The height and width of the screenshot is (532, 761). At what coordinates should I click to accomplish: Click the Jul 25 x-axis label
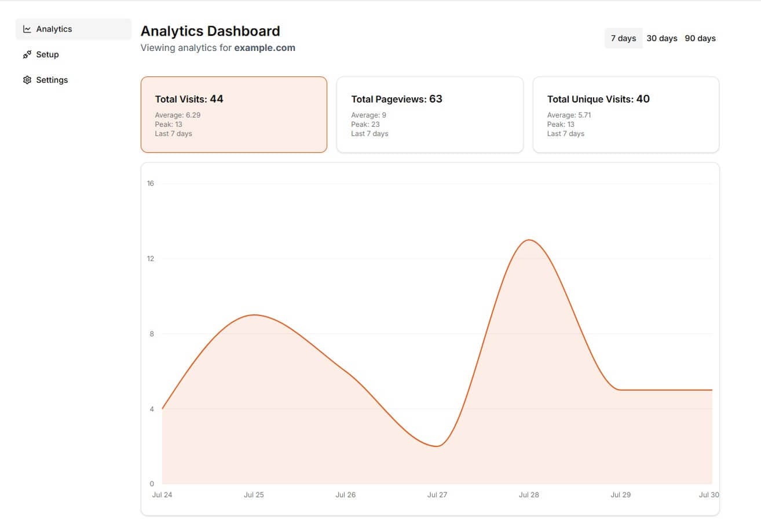[254, 495]
